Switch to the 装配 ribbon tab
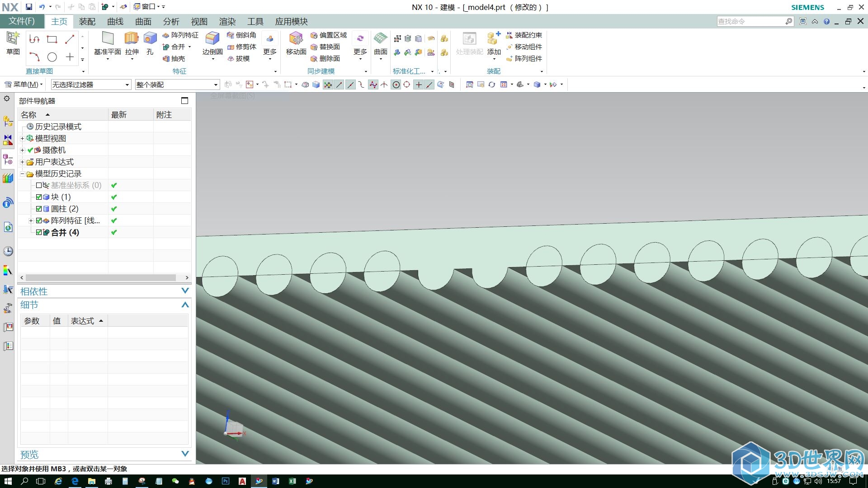The height and width of the screenshot is (488, 868). 87,21
